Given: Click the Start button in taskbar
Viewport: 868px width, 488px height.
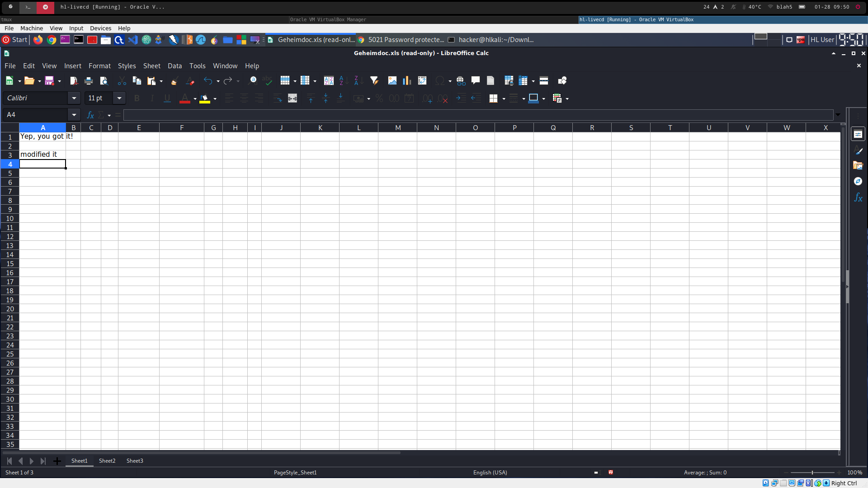Looking at the screenshot, I should [15, 40].
